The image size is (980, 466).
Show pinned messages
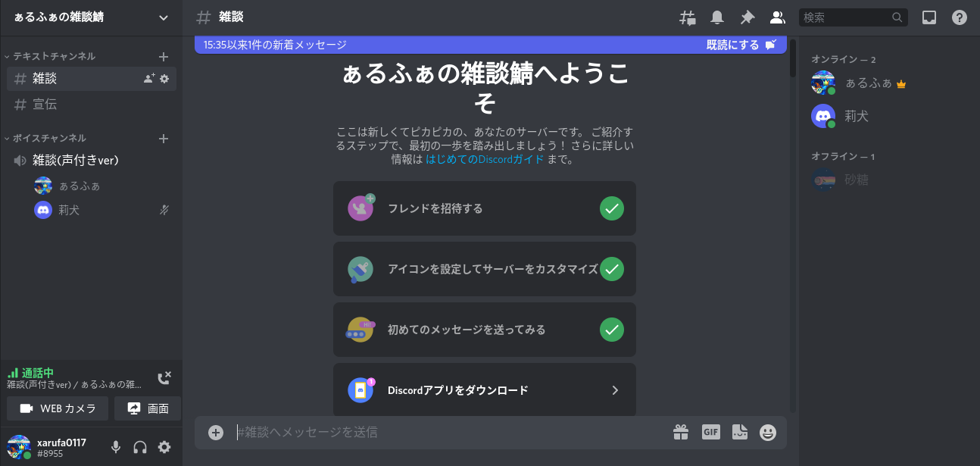click(x=747, y=17)
